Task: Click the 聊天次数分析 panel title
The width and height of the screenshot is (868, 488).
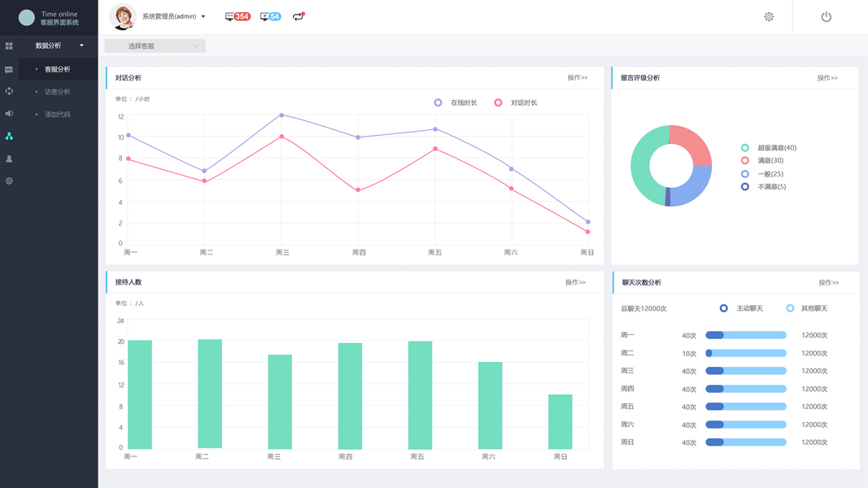Action: [642, 283]
